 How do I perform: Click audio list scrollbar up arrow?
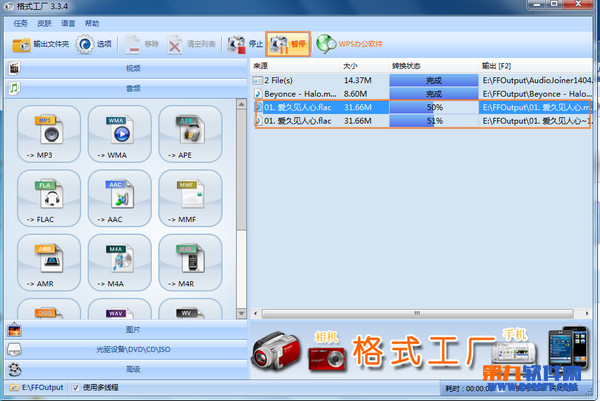coord(241,104)
